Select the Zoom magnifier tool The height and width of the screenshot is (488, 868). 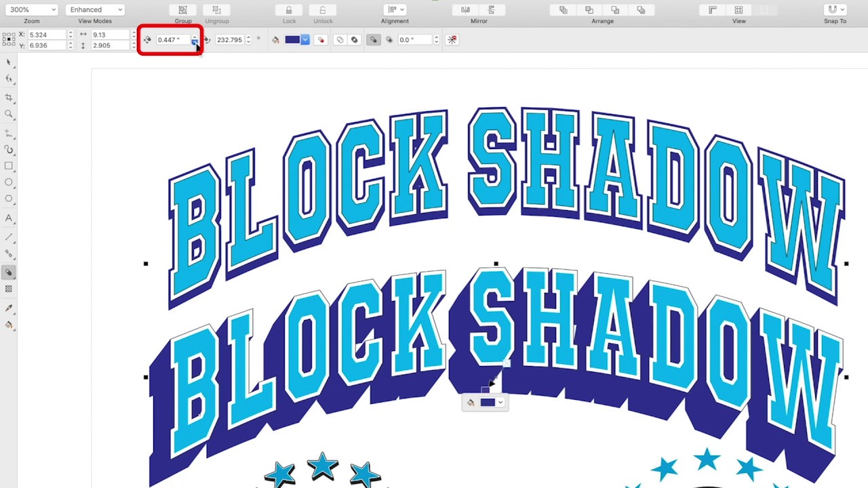pyautogui.click(x=9, y=114)
